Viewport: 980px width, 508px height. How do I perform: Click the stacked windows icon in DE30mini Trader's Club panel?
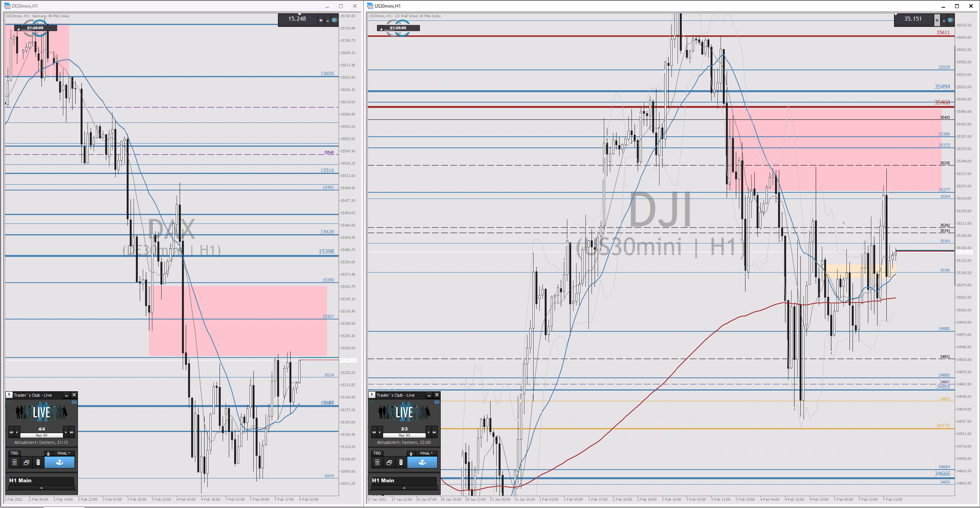pyautogui.click(x=26, y=462)
